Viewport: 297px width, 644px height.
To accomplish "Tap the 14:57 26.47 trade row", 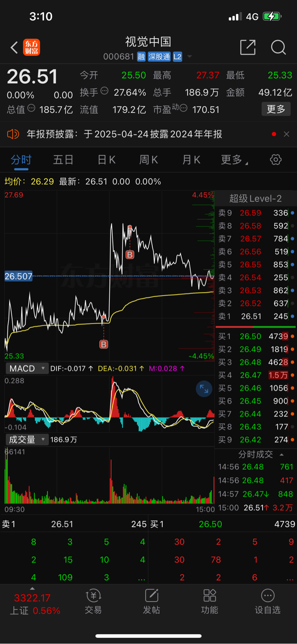I will tap(256, 494).
